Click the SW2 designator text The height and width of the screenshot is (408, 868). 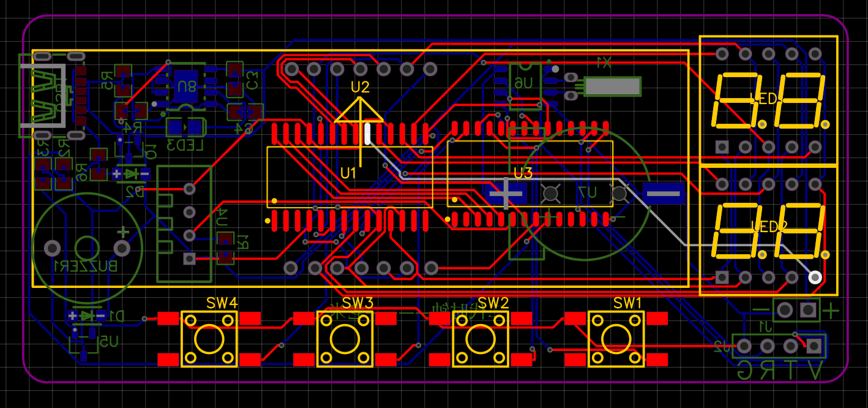(x=493, y=303)
